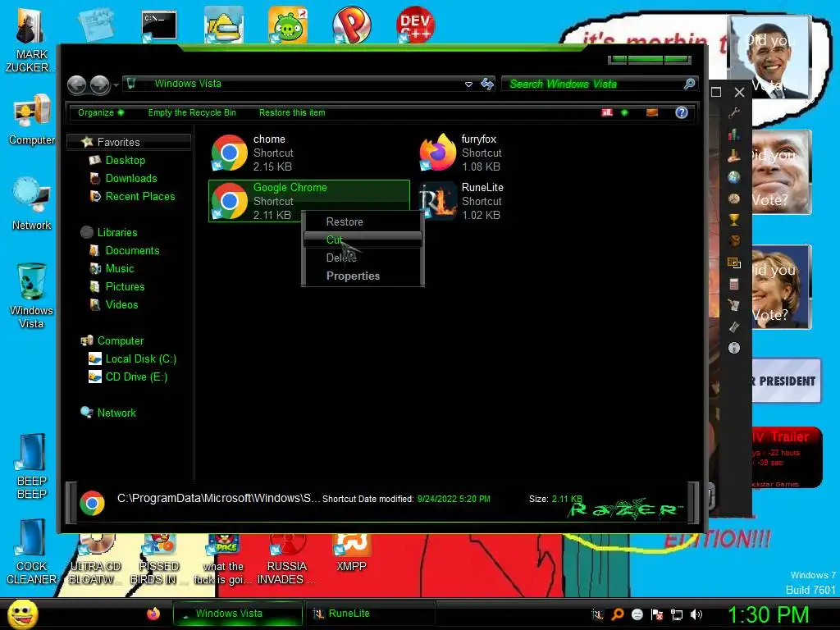Click the Action Center flag tray icon

657,614
